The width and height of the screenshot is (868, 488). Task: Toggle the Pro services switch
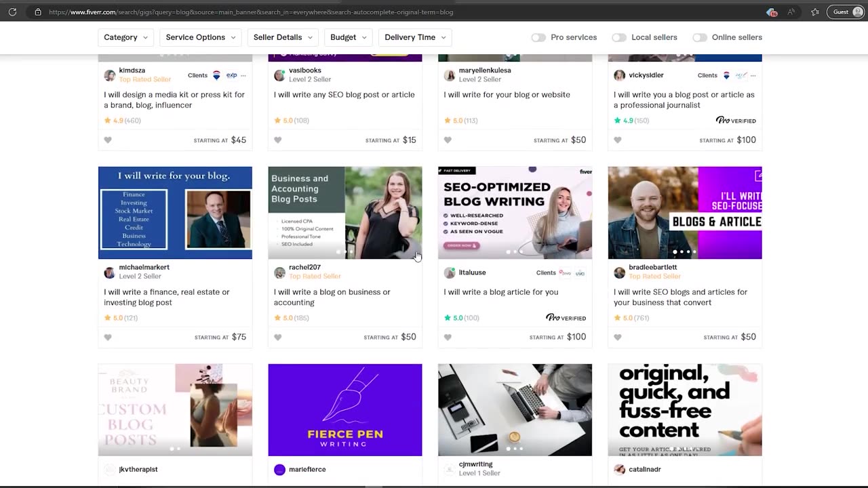(x=538, y=37)
